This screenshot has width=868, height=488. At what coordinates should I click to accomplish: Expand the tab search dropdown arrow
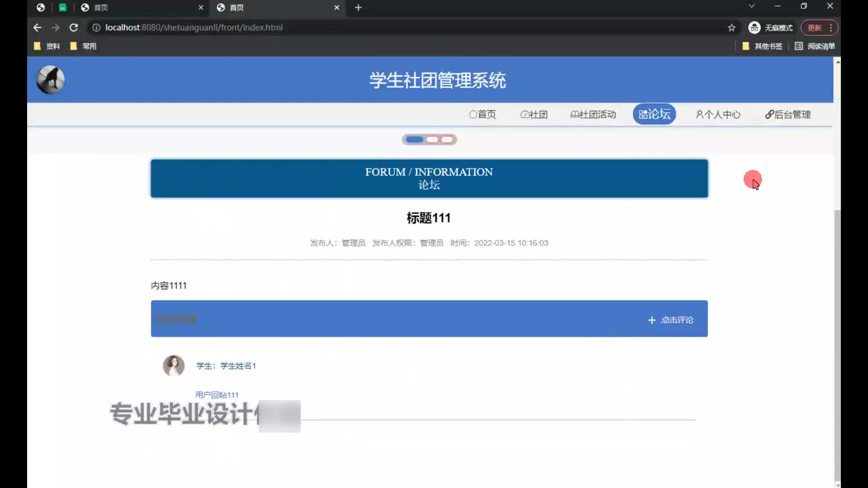pos(751,6)
